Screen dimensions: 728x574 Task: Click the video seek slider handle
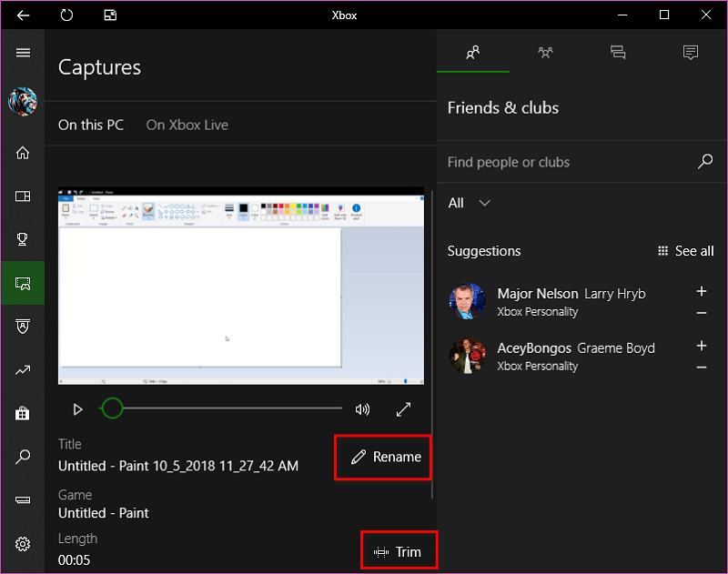112,408
